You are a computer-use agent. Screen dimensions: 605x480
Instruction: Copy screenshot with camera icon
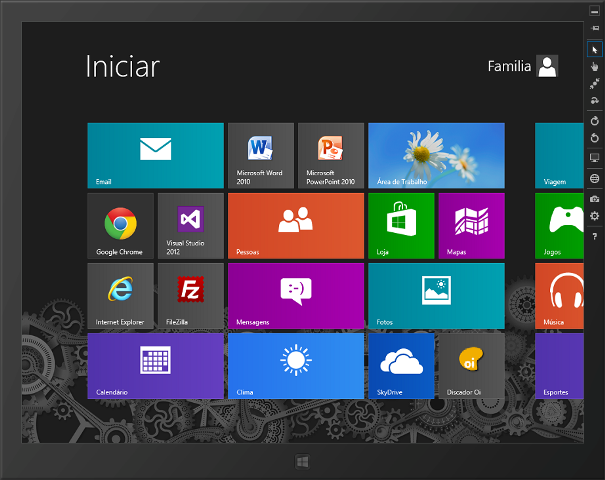(x=595, y=199)
